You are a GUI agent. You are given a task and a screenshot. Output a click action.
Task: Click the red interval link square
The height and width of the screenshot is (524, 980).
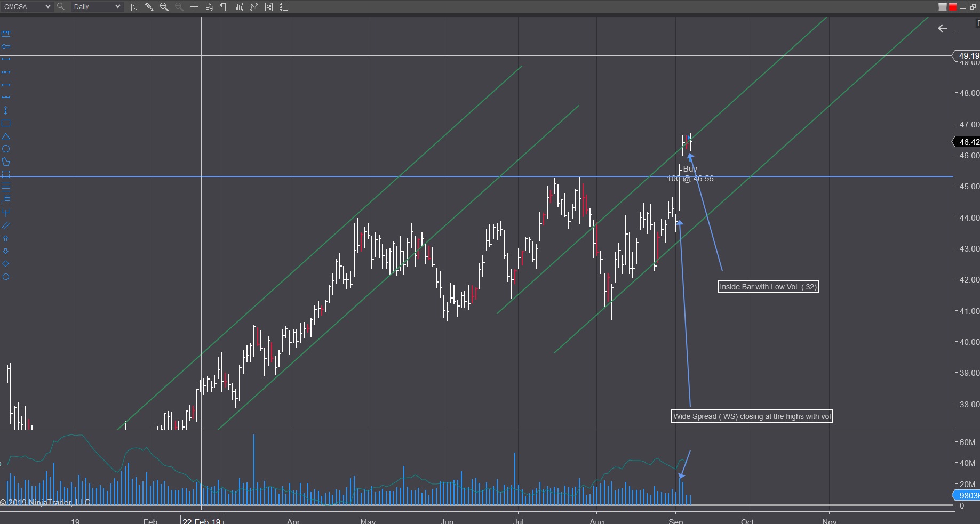[953, 7]
